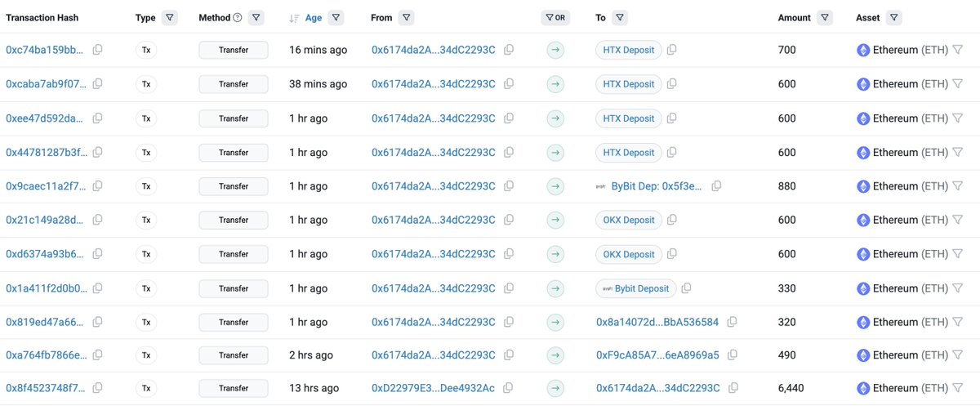
Task: Copy transaction hash 0x9caec11a2f7
Action: [x=97, y=186]
